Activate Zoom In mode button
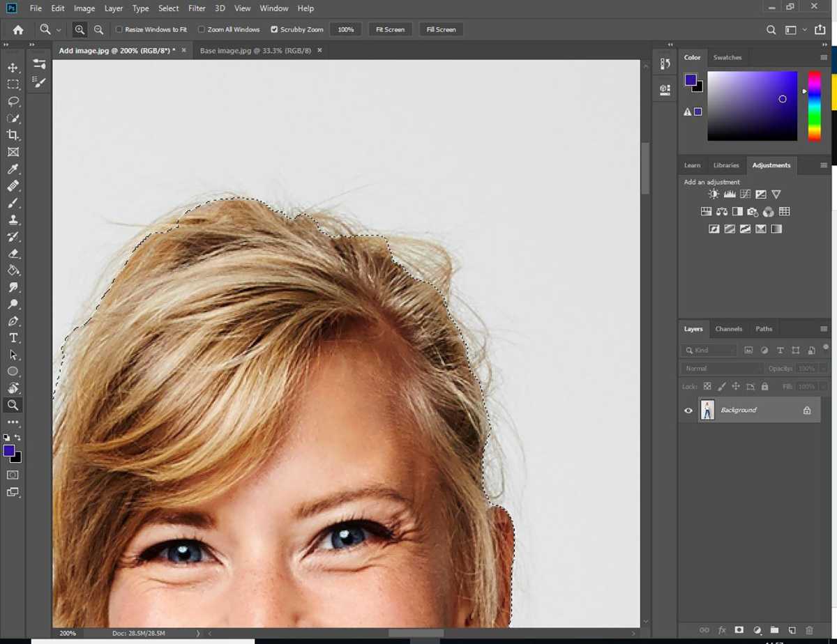 [x=80, y=30]
